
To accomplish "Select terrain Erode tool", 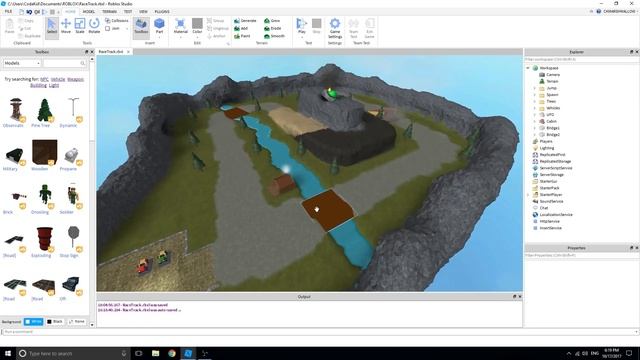I will [x=273, y=28].
